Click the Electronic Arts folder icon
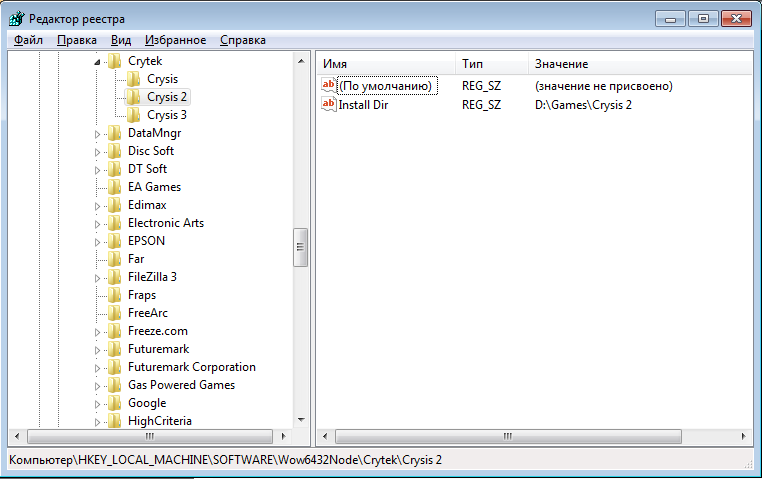The image size is (762, 479). coord(115,222)
